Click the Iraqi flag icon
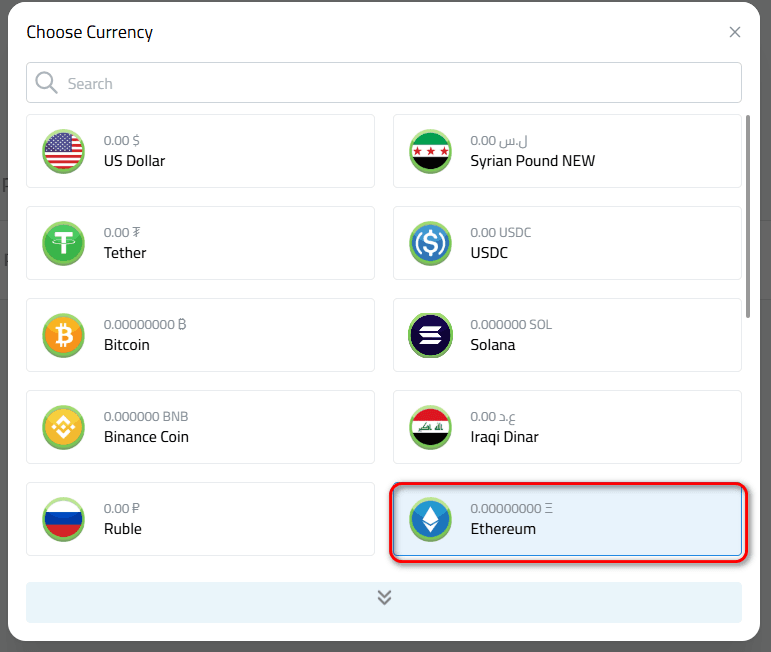Image resolution: width=771 pixels, height=652 pixels. point(430,427)
